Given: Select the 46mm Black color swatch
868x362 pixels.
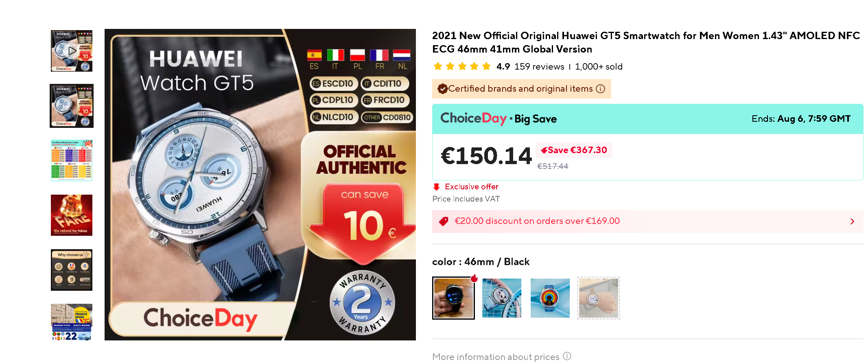Looking at the screenshot, I should click(453, 298).
